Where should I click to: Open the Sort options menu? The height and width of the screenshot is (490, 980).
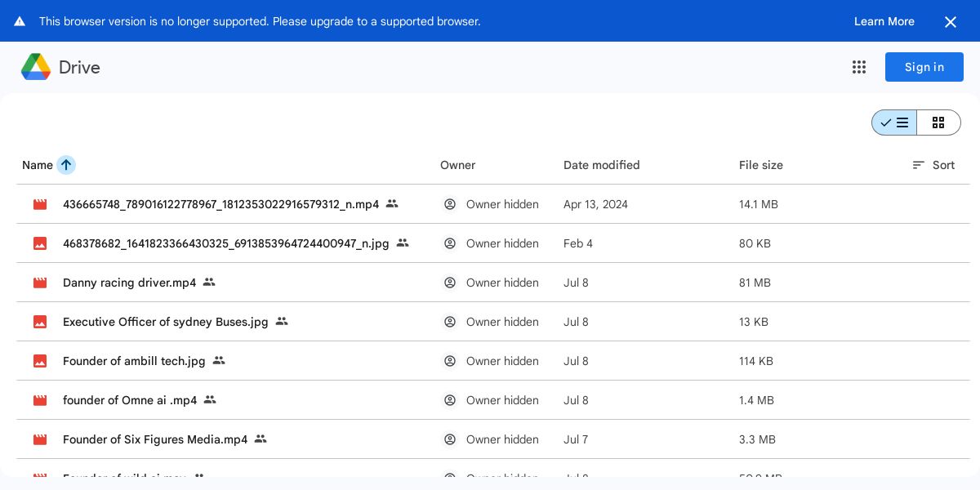pyautogui.click(x=933, y=165)
